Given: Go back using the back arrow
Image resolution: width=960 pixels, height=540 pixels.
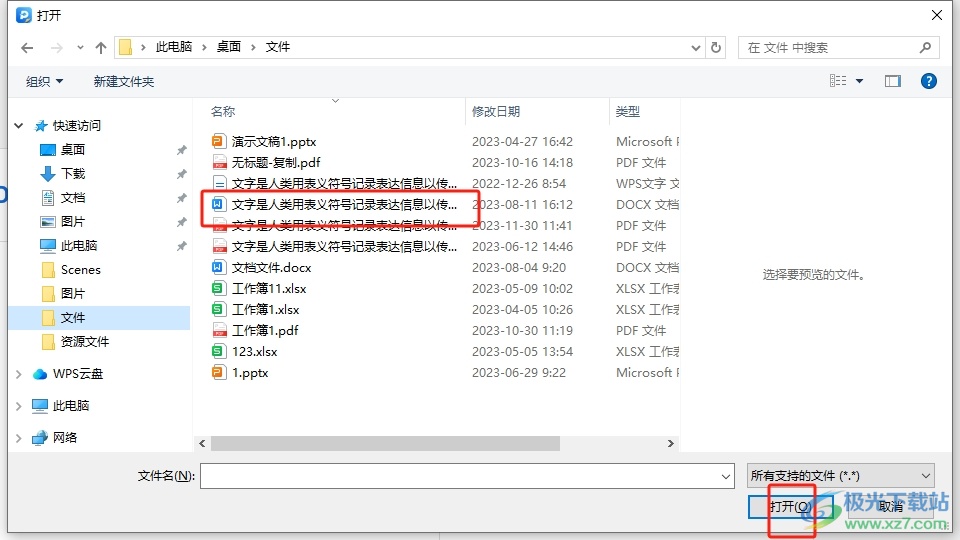Looking at the screenshot, I should (27, 48).
